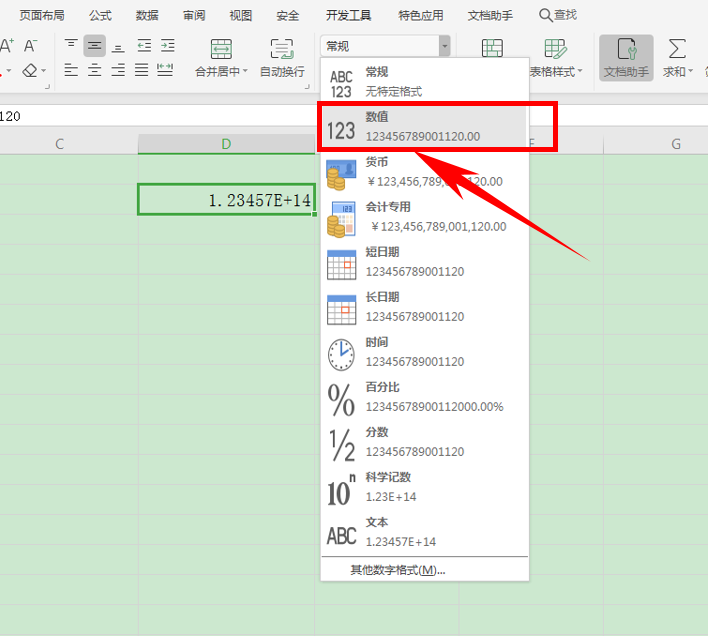Open the 数据 tab
The height and width of the screenshot is (637, 709).
[147, 16]
